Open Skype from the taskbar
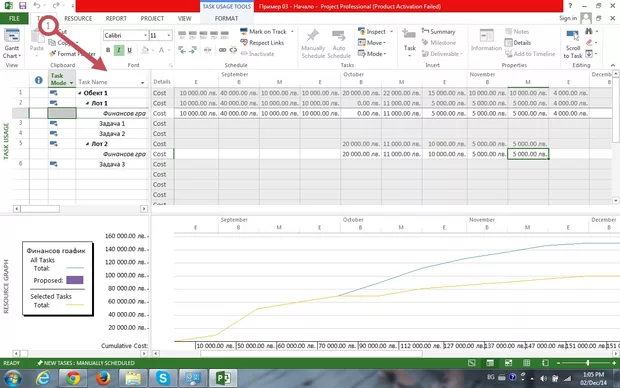This screenshot has width=620, height=388. pyautogui.click(x=163, y=378)
